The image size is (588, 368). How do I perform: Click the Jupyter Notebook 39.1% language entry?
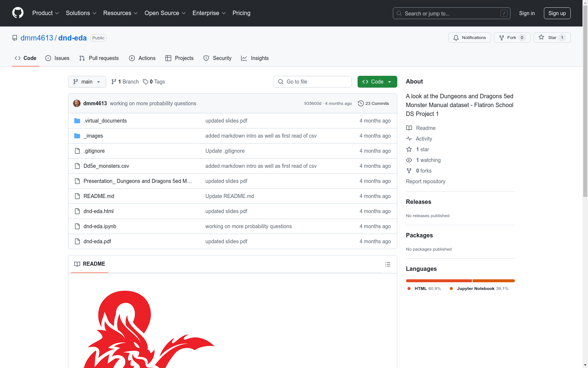pyautogui.click(x=479, y=289)
